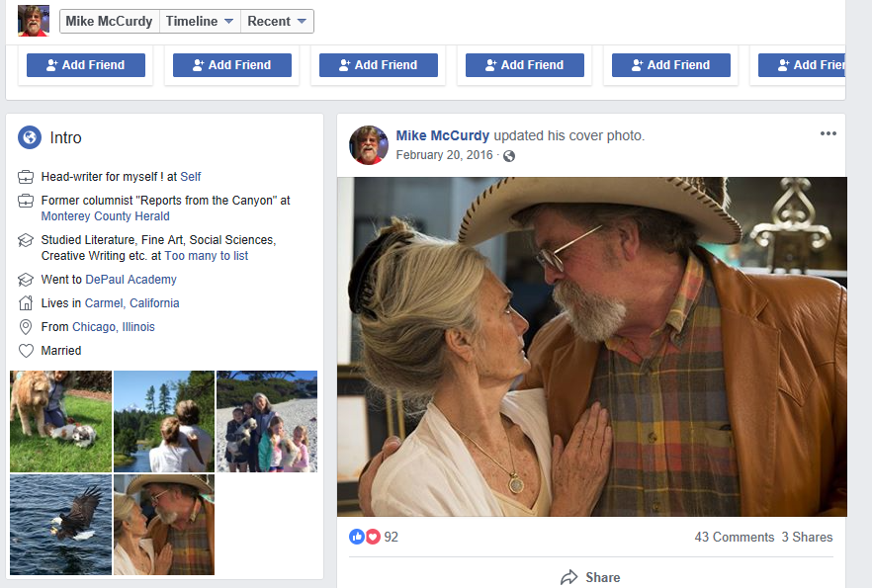The height and width of the screenshot is (588, 872).
Task: Follow the Monterey County Herald link
Action: click(105, 215)
